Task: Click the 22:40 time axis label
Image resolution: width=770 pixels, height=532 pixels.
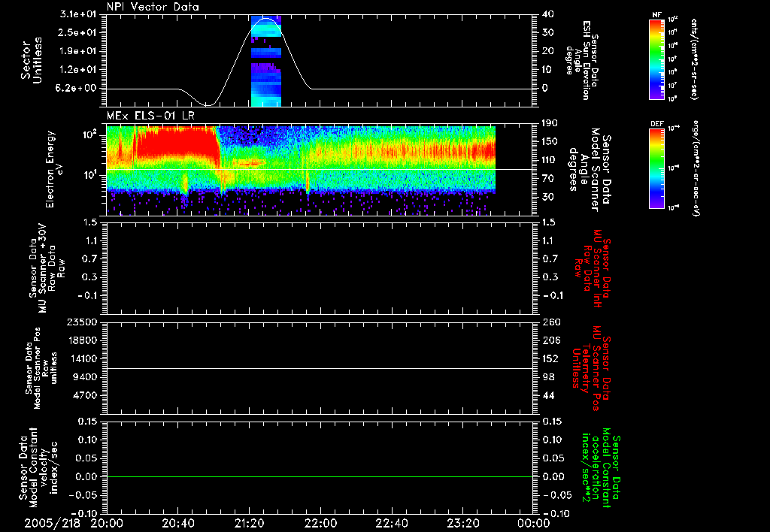Action: click(x=392, y=522)
